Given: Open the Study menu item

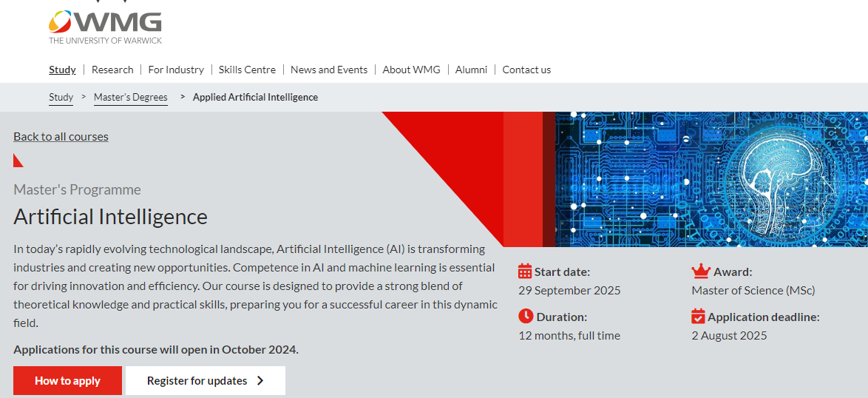Looking at the screenshot, I should point(63,70).
